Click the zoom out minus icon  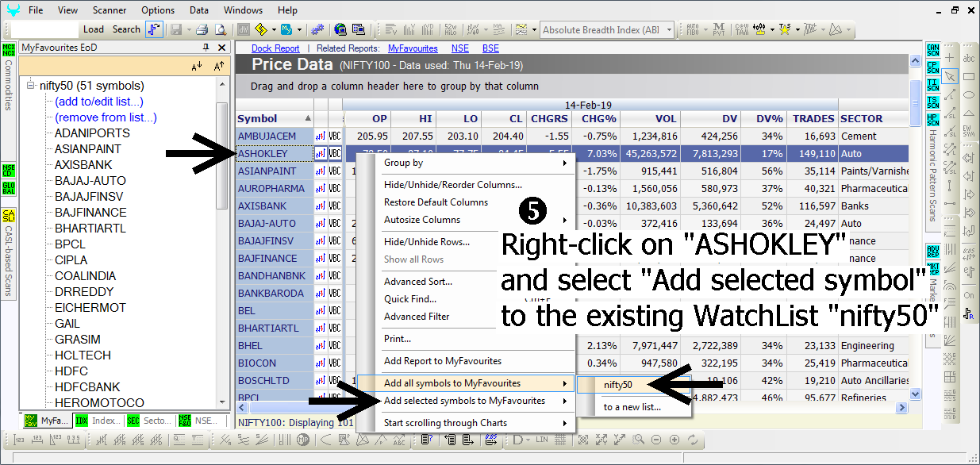click(656, 440)
